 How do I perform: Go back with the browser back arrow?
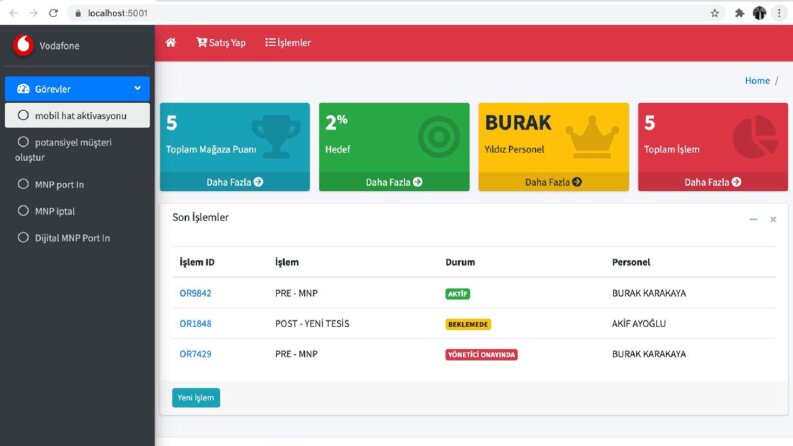click(14, 13)
